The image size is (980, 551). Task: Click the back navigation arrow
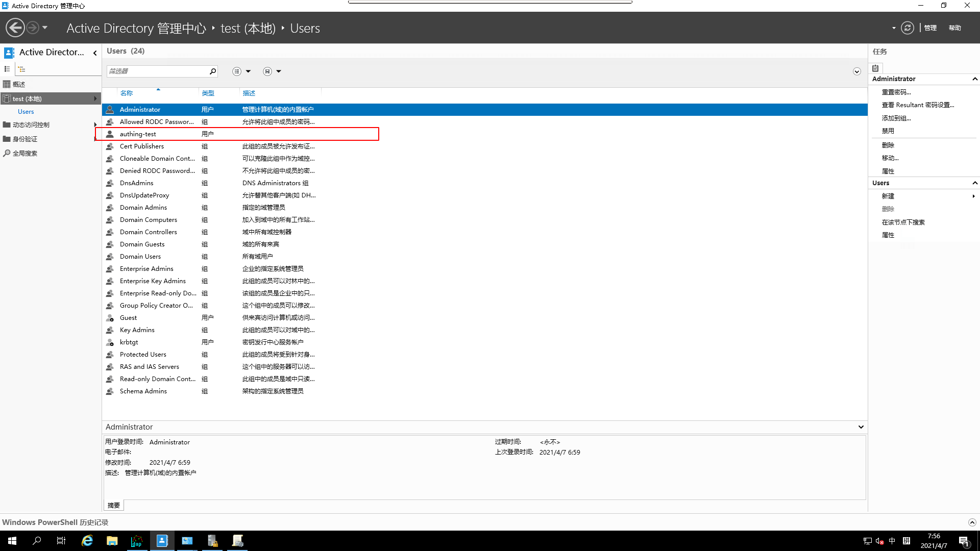click(x=15, y=28)
